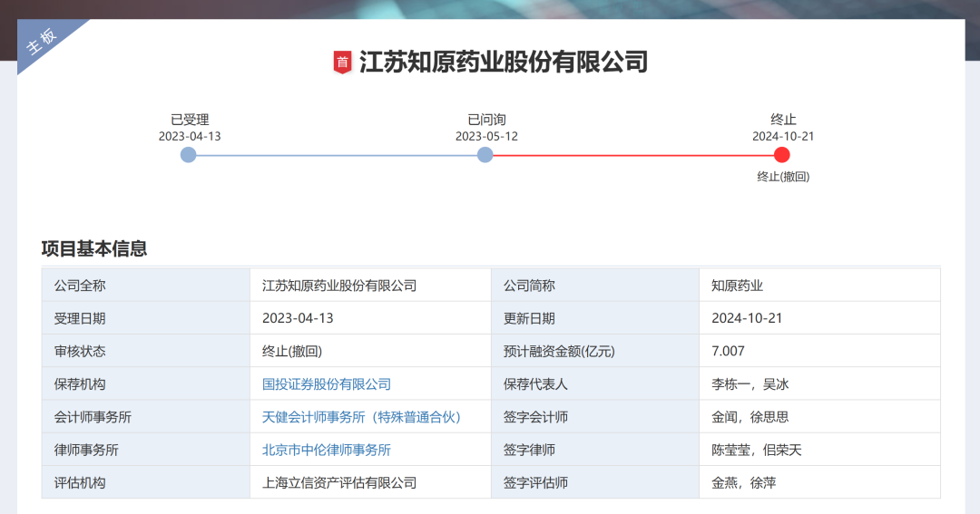
Task: Select the 已受理 timeline dot
Action: tap(188, 155)
